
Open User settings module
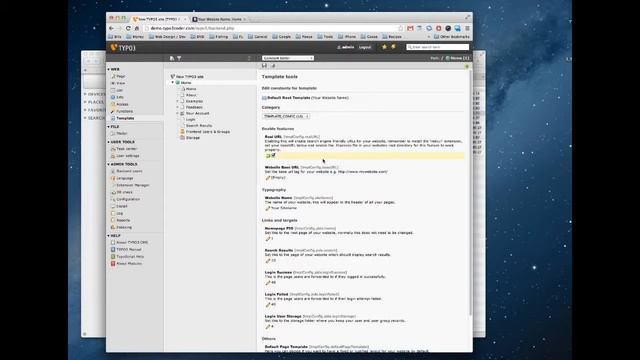(x=127, y=156)
